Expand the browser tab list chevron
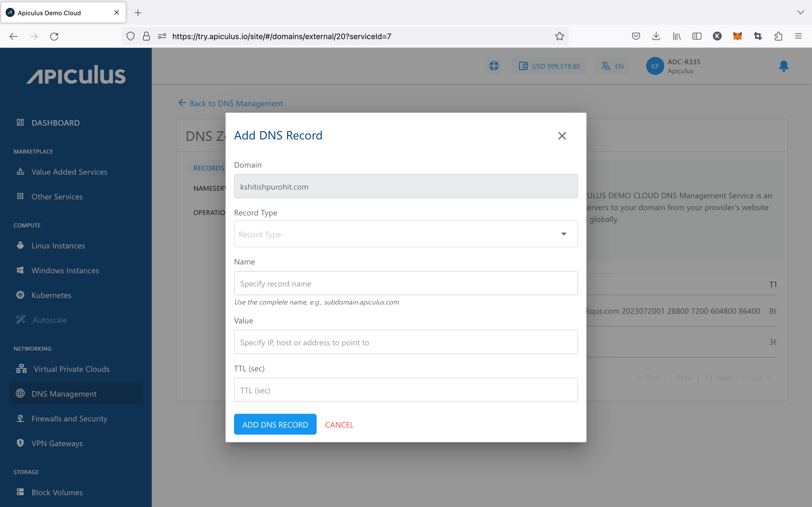 point(801,12)
